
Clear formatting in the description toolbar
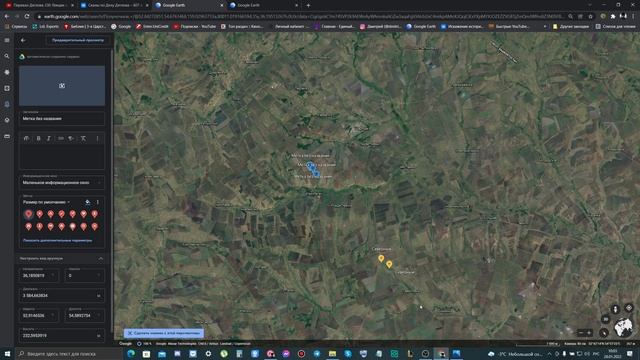coord(83,139)
